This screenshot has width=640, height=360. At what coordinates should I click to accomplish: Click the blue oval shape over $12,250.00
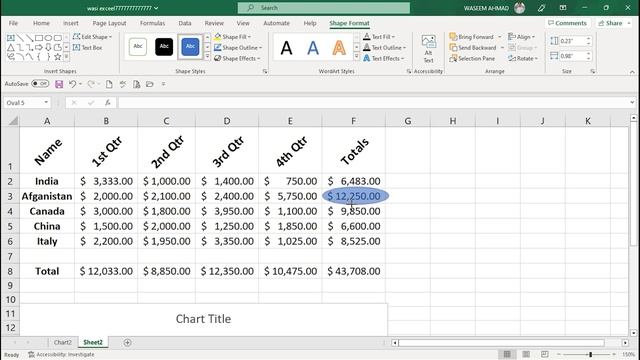356,196
